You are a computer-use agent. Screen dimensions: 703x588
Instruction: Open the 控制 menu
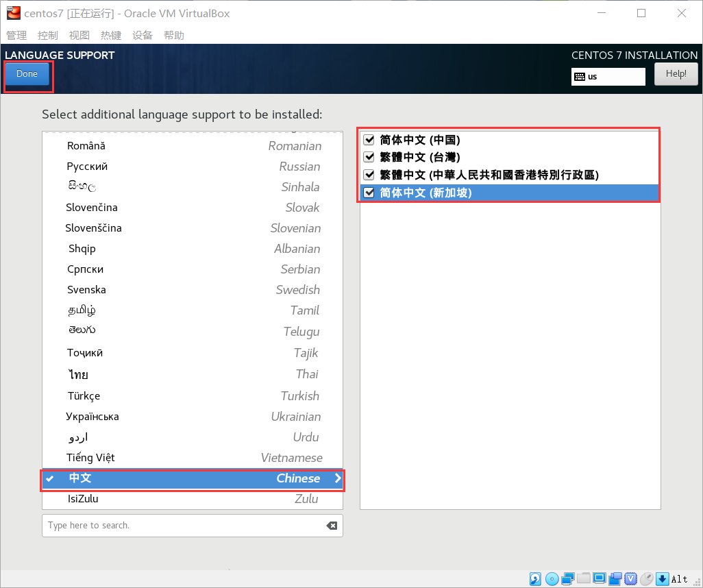click(48, 36)
